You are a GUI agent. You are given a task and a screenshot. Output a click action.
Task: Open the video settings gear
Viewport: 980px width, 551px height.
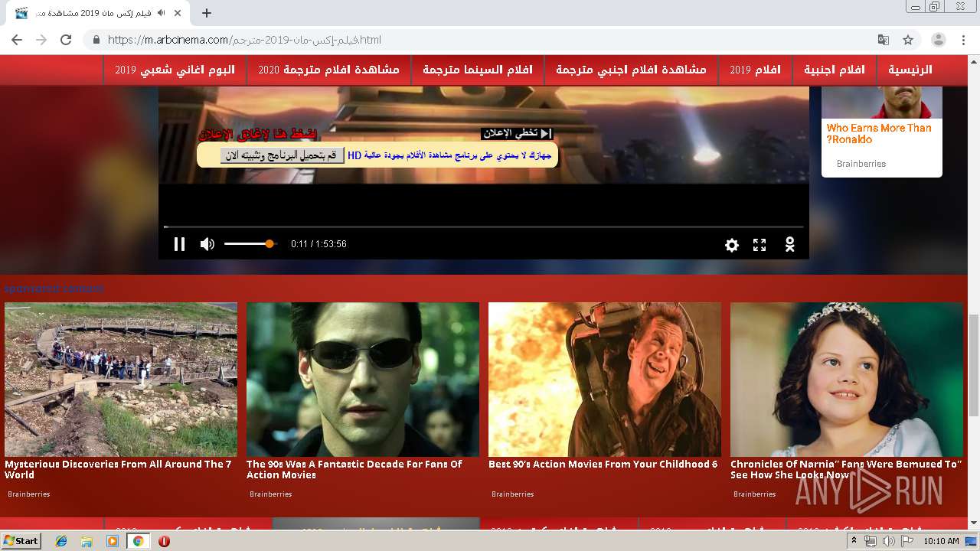point(732,245)
